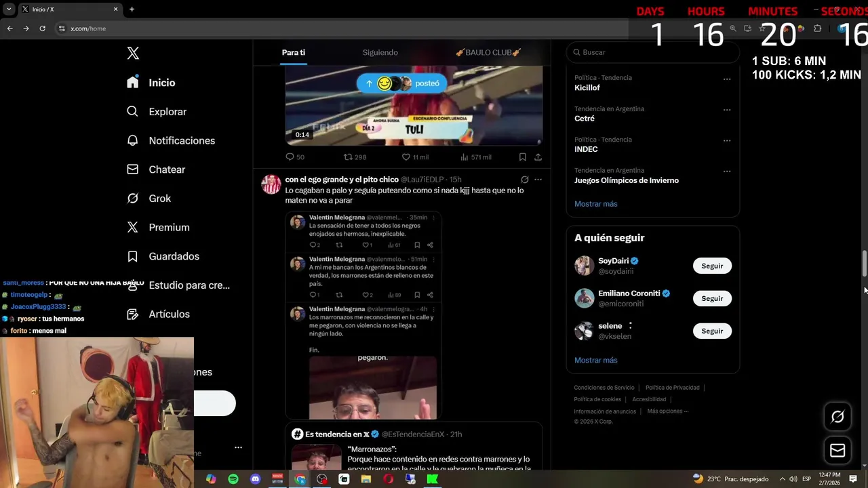The image size is (868, 488).
Task: Open Guardados bookmark icon
Action: coord(133,256)
